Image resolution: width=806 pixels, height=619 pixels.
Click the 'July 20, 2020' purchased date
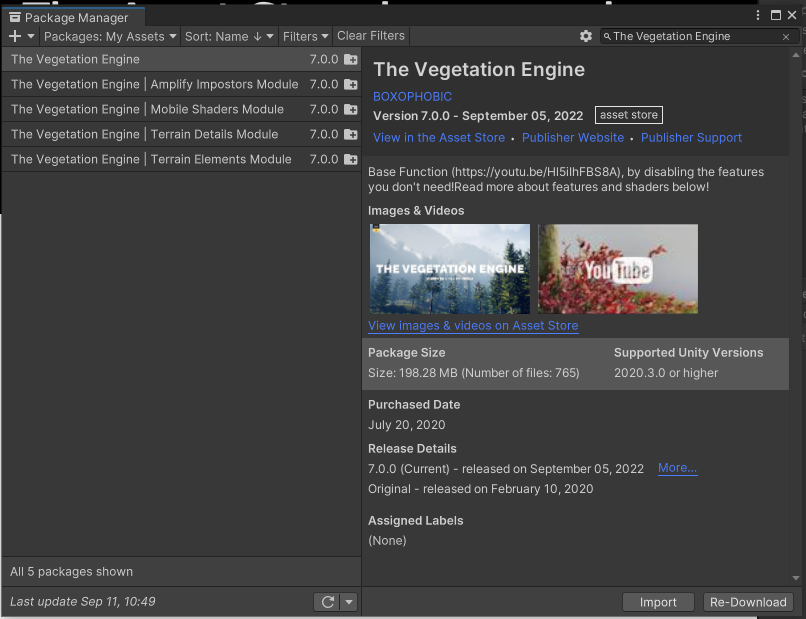coord(407,425)
